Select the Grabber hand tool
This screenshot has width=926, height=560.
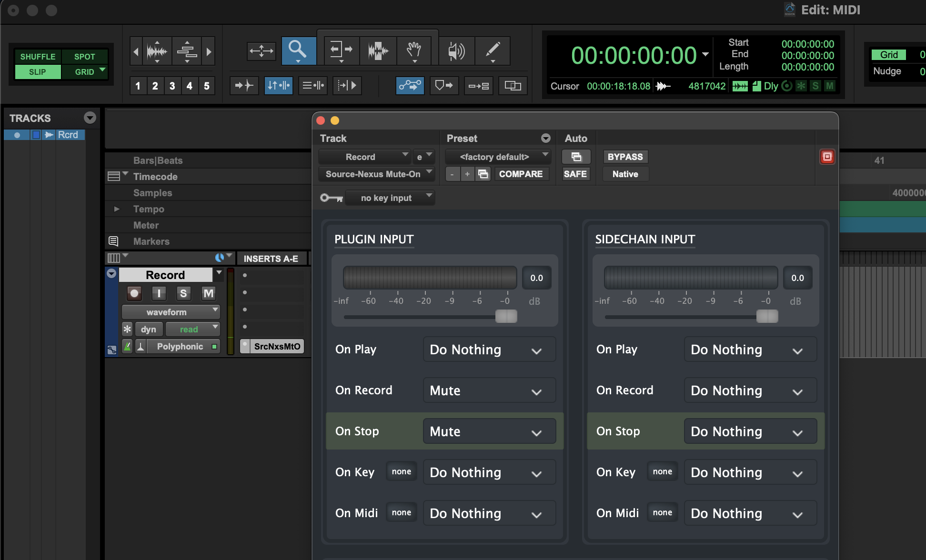tap(414, 50)
